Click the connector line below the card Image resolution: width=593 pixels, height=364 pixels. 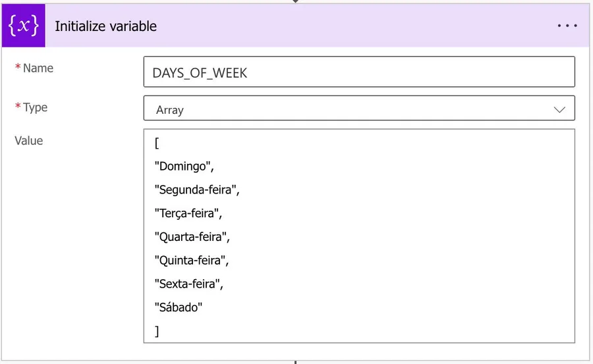296,361
